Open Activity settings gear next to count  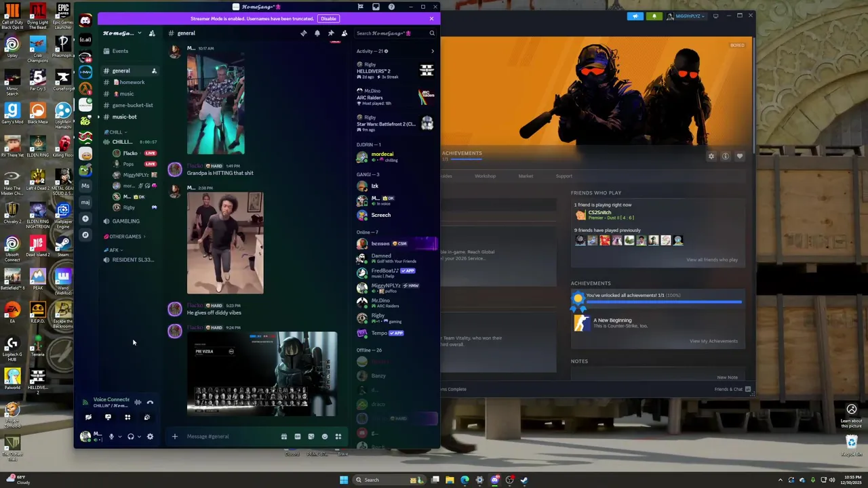click(387, 52)
